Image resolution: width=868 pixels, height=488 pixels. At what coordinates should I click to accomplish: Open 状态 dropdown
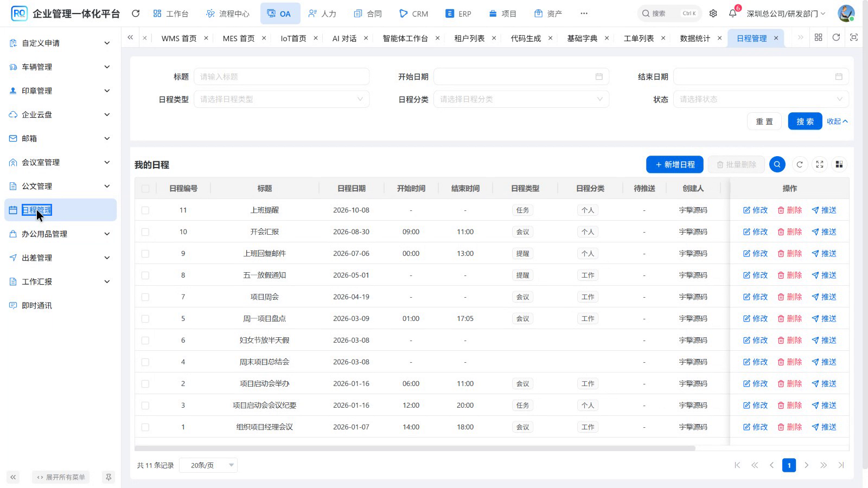coord(761,99)
